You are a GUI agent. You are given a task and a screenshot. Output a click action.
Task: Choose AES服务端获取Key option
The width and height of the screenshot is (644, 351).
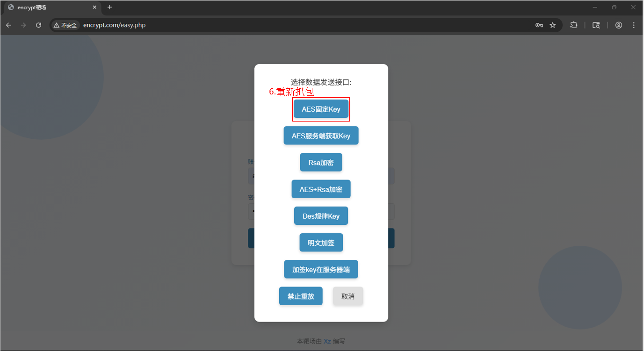tap(321, 136)
